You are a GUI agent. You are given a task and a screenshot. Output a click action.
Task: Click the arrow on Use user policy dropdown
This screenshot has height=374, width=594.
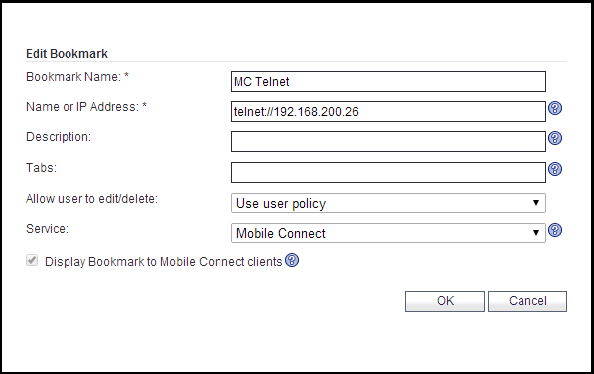[x=536, y=203]
